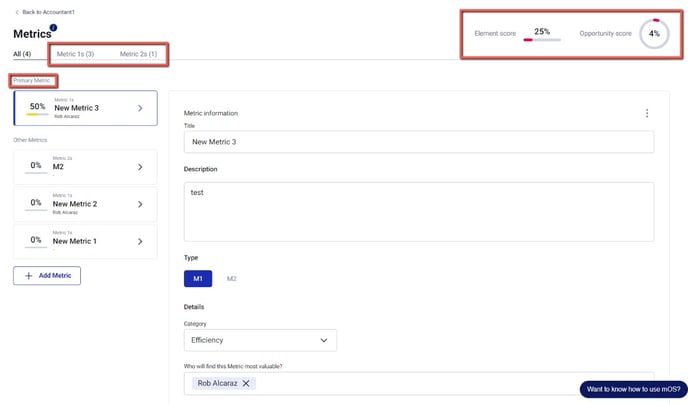Select the M2 metric card title
Screen dimensions: 688x404
58,167
